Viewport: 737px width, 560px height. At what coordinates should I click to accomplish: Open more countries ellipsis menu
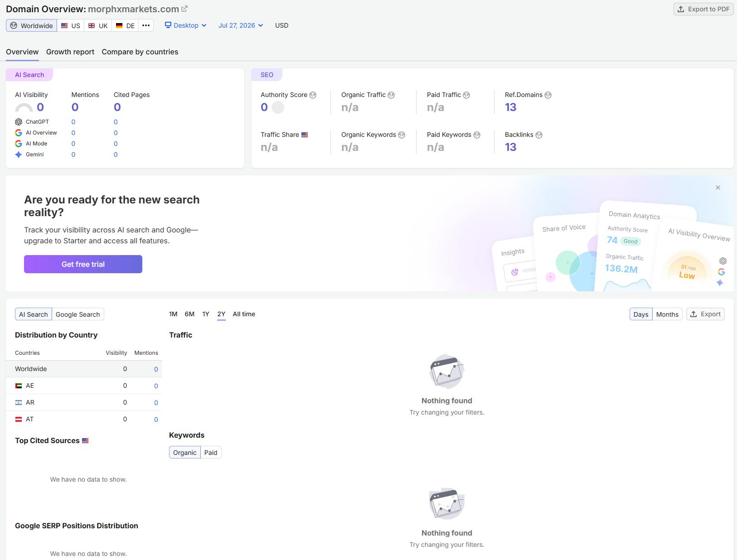[x=146, y=25]
